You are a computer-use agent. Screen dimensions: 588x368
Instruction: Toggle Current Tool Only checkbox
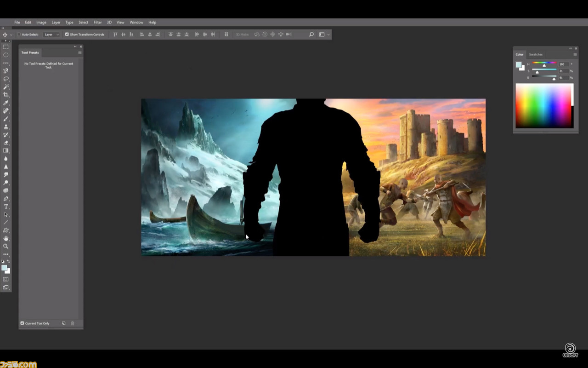pyautogui.click(x=22, y=323)
